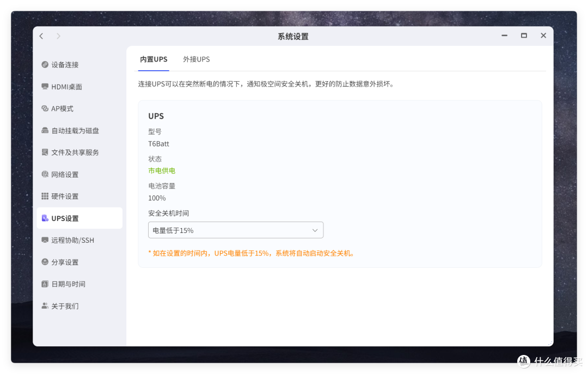Click the HDMI桌面 monitor icon

pos(45,87)
